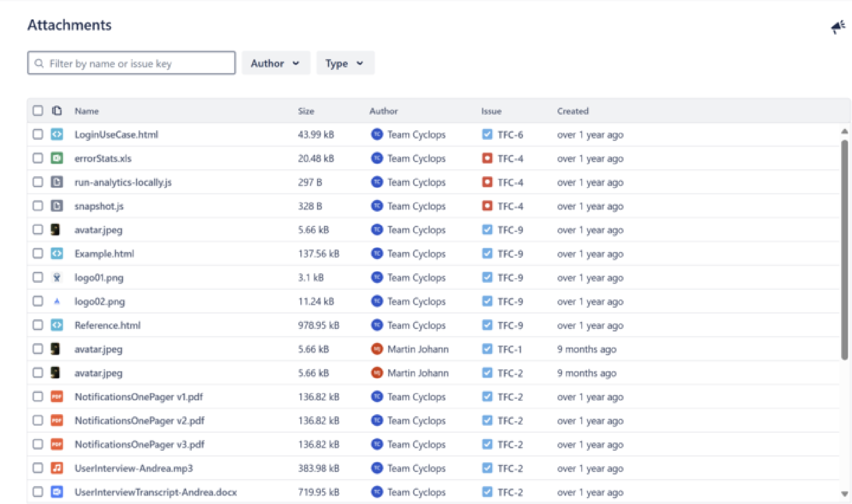Click the spreadsheet icon for errorStats.xls

click(x=57, y=158)
